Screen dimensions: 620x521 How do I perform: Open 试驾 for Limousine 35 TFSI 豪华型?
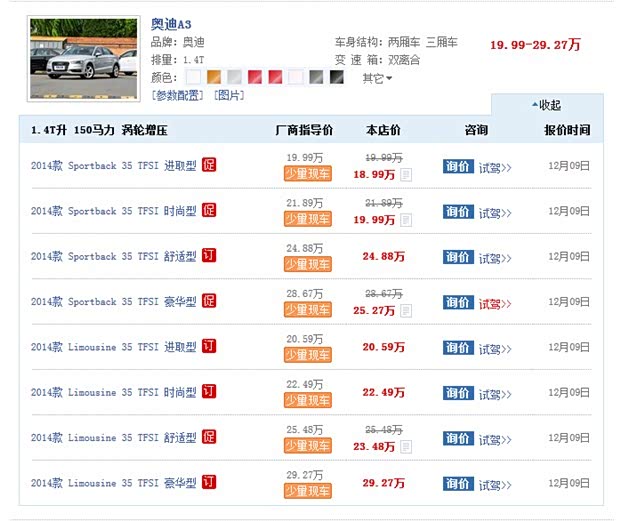tap(495, 485)
